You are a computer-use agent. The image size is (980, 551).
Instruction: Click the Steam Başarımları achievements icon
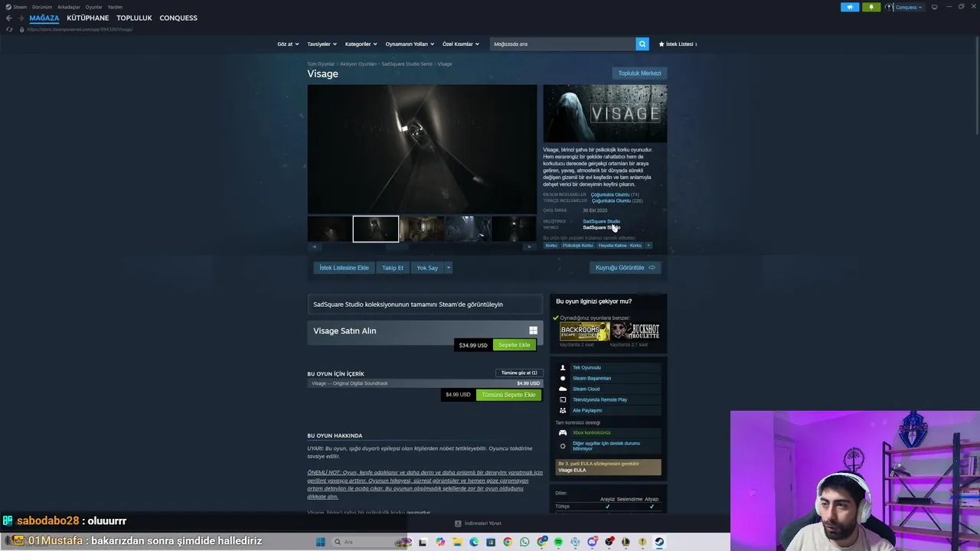tap(563, 378)
